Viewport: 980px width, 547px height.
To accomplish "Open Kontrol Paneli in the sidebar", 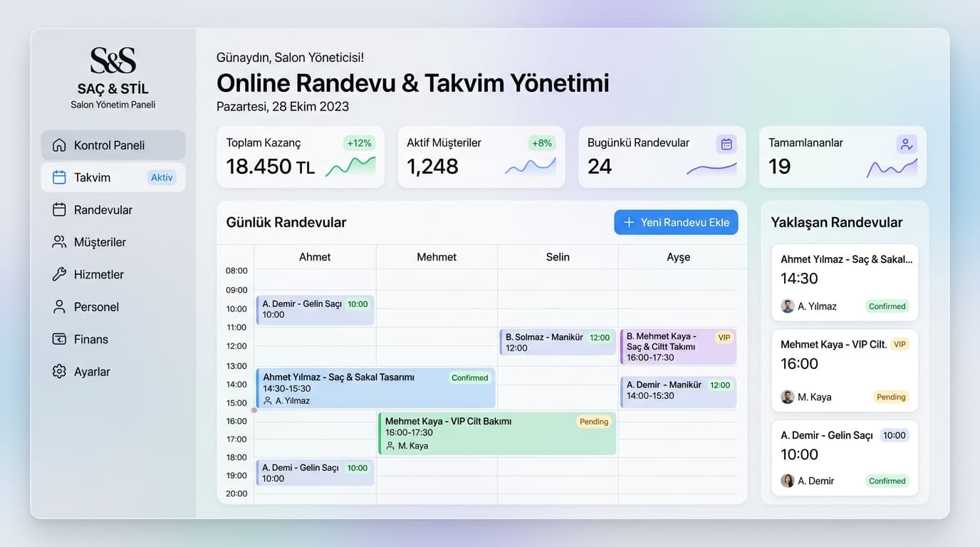I will tap(113, 145).
